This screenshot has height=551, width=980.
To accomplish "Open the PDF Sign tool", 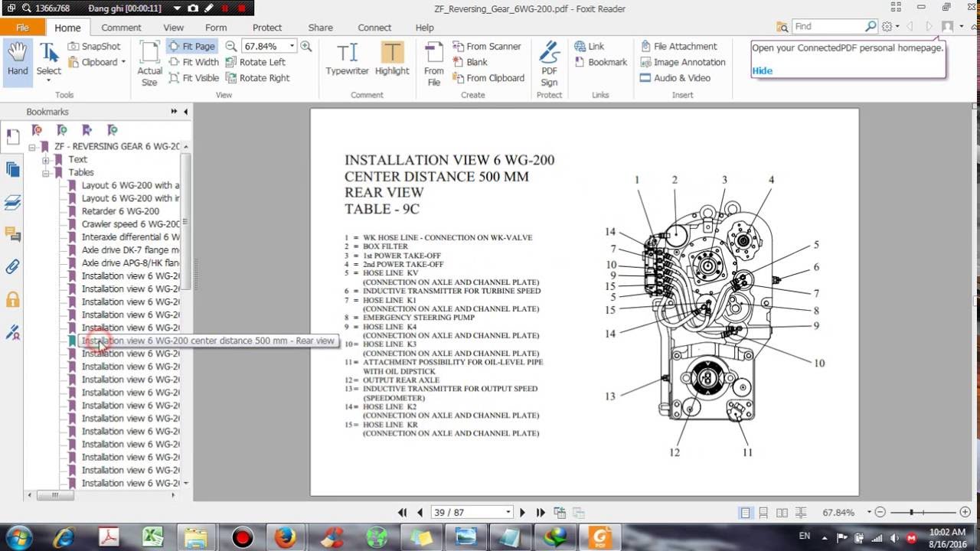I will [x=549, y=64].
